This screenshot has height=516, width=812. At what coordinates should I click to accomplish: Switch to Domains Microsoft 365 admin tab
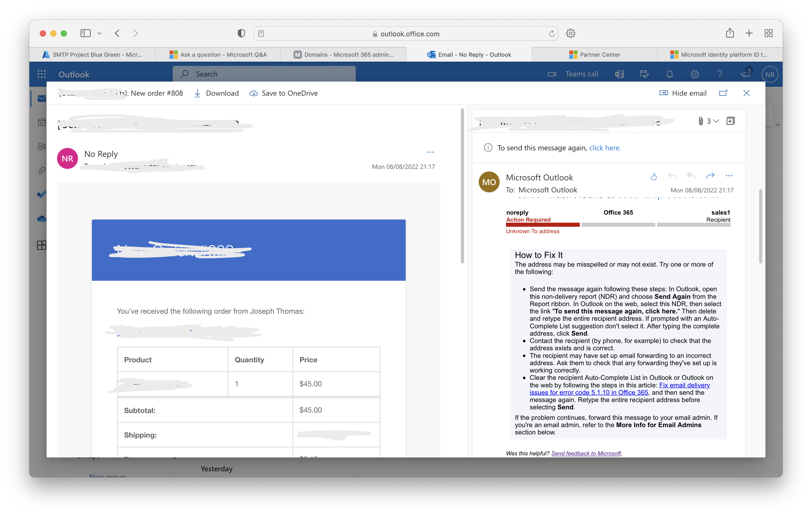point(343,55)
